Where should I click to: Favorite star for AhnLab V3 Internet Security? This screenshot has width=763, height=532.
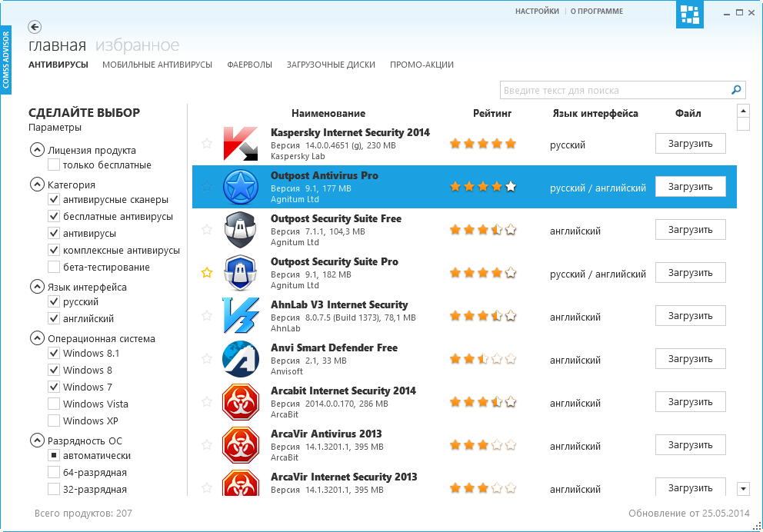click(207, 316)
